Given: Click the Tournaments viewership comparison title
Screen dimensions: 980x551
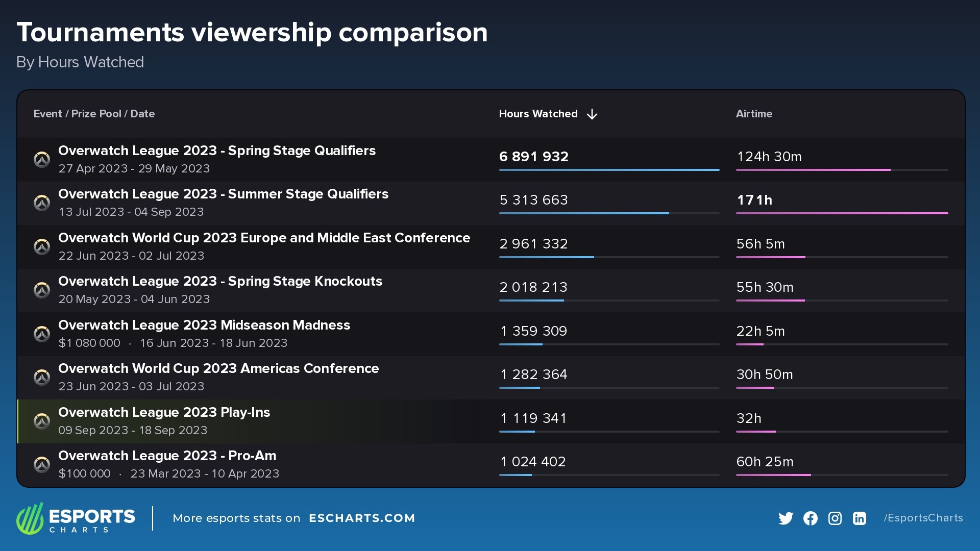Looking at the screenshot, I should coord(252,33).
